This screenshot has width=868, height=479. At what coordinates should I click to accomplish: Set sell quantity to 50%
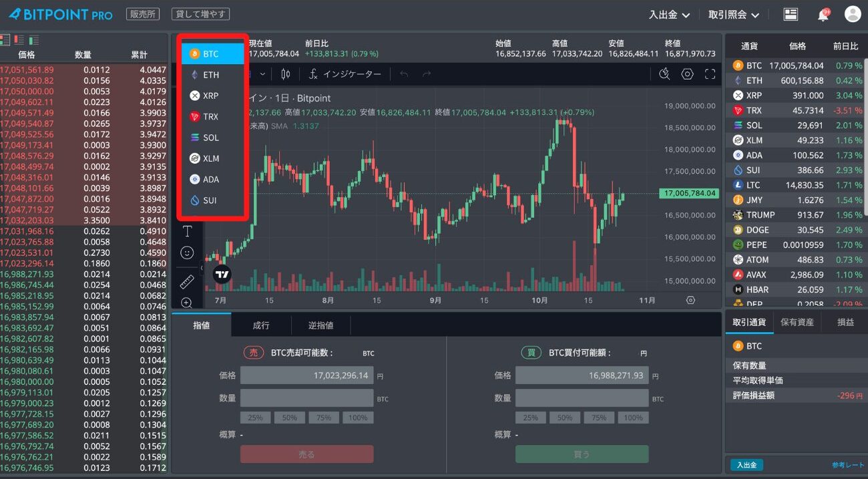point(290,418)
